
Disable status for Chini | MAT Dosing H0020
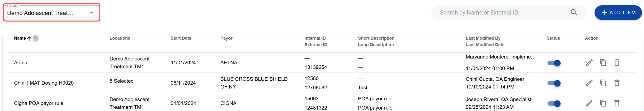point(554,83)
